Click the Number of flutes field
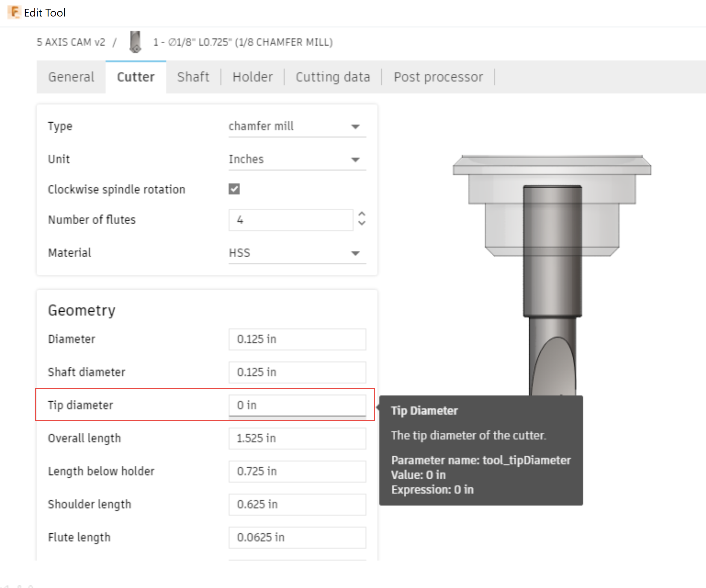706x588 pixels. pyautogui.click(x=291, y=220)
